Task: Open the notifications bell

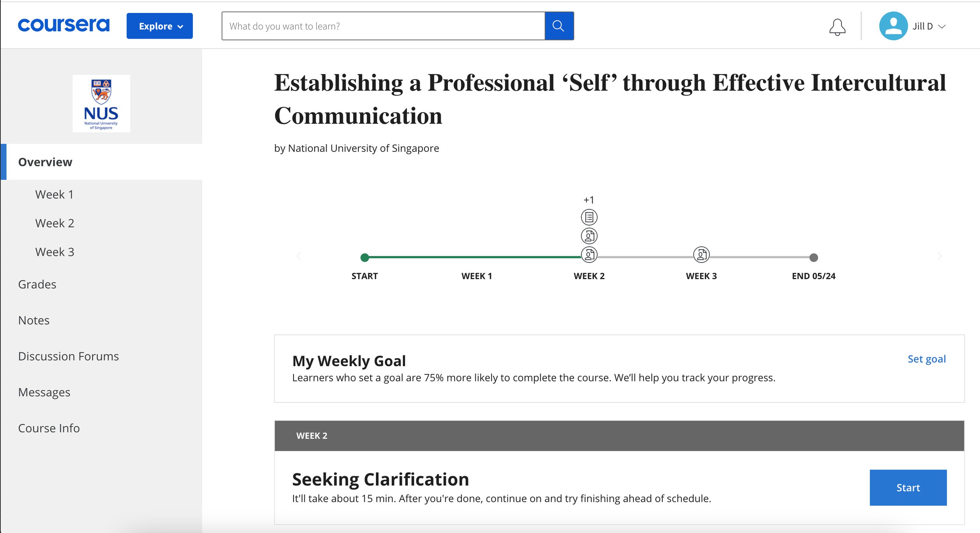Action: point(837,27)
